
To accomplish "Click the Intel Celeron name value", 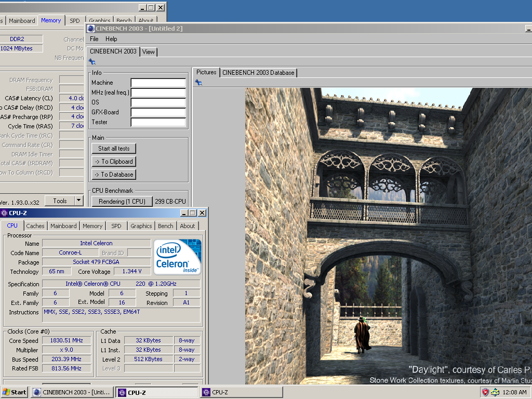I will click(x=96, y=243).
